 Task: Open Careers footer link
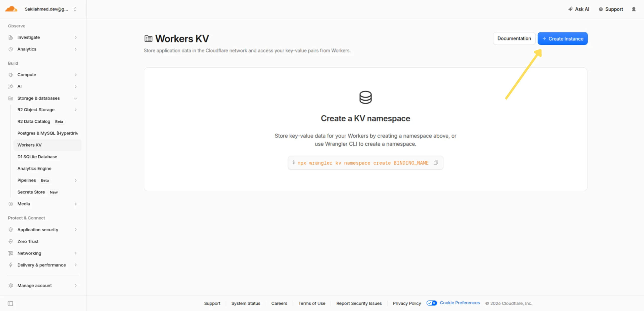pyautogui.click(x=279, y=303)
